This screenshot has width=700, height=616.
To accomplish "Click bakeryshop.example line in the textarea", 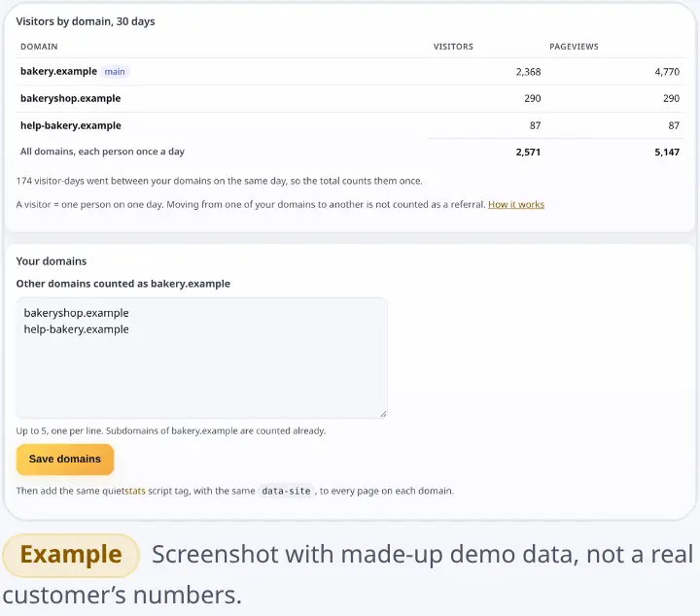I will coord(77,313).
